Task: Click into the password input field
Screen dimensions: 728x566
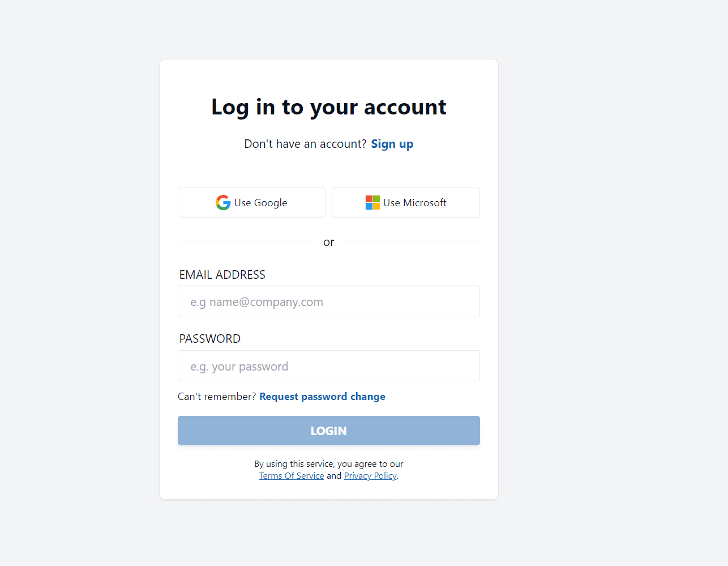Action: 328,366
